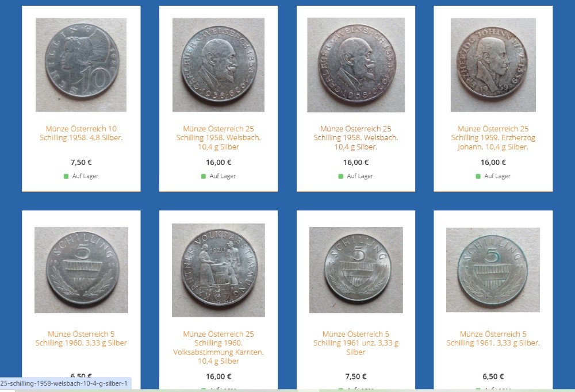This screenshot has height=392, width=575.
Task: View the 5 Schilling 1960 coin photo
Action: click(x=81, y=270)
